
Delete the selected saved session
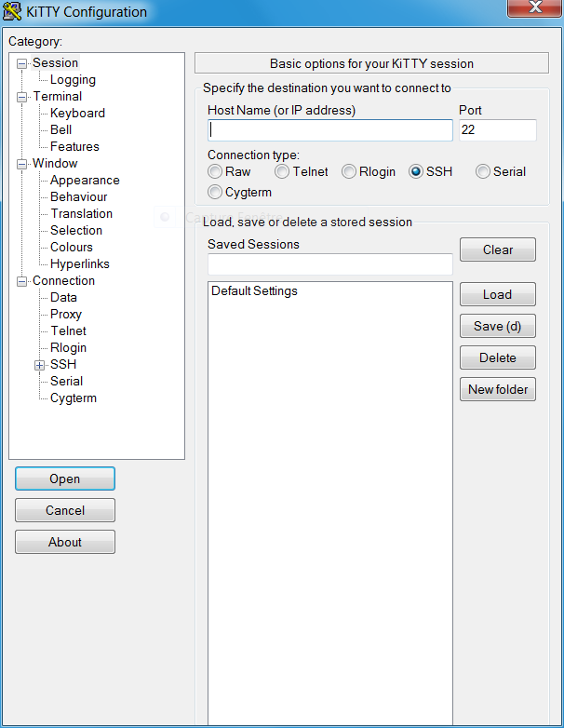(x=498, y=357)
